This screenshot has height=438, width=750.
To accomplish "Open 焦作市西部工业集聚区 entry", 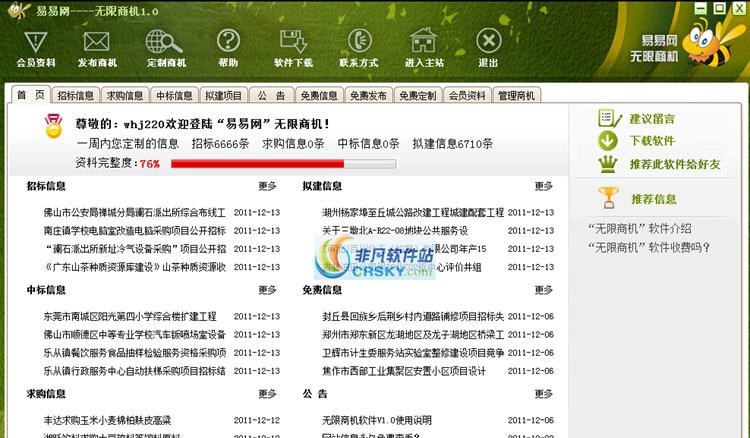I will 404,371.
